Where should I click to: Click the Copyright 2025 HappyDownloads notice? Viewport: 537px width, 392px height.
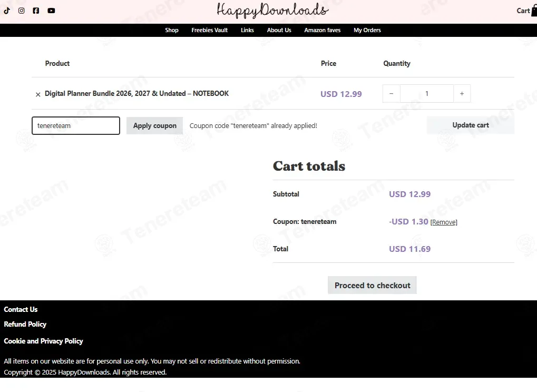85,372
